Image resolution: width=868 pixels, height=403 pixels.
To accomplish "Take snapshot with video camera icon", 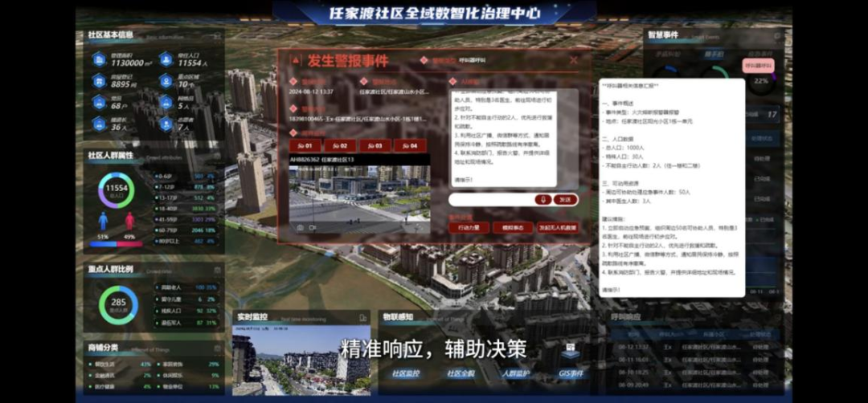I will click(x=300, y=227).
